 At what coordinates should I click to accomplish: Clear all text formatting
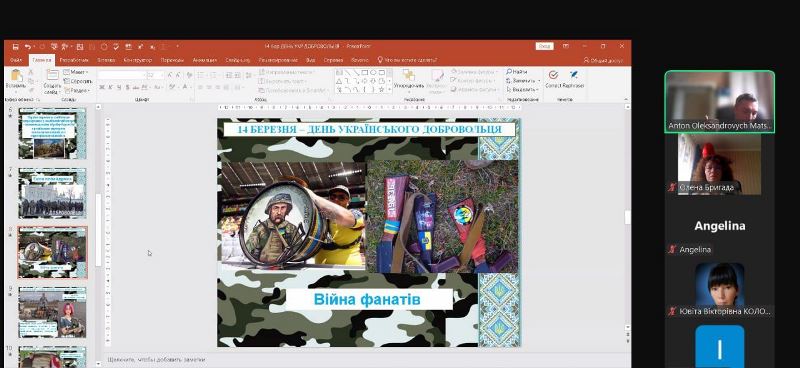point(190,75)
